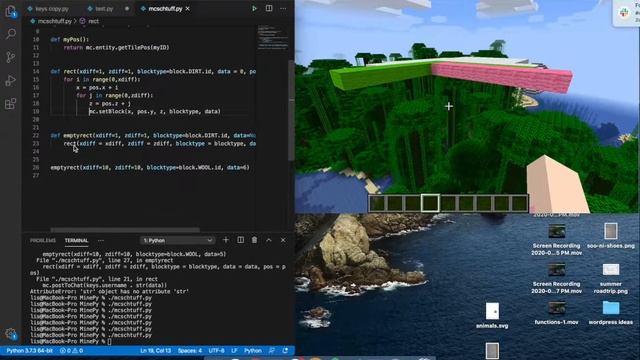Open the Run and Debug view
The height and width of the screenshot is (360, 640).
[11, 80]
